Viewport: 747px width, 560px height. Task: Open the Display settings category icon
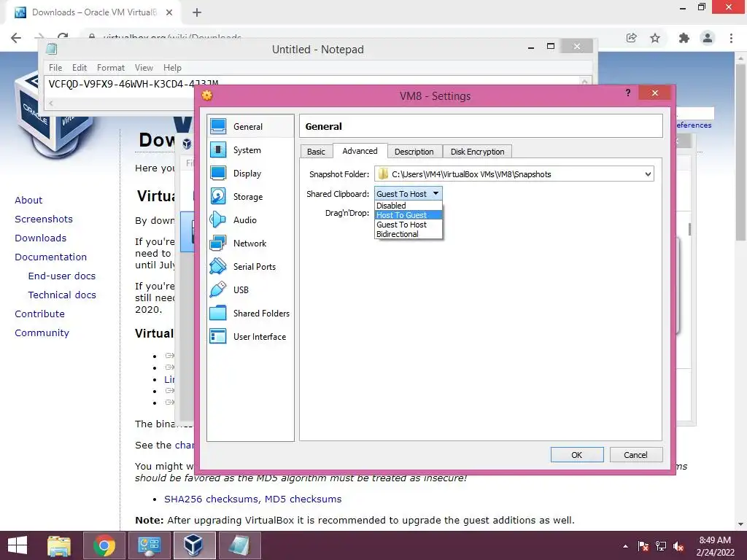(x=218, y=174)
